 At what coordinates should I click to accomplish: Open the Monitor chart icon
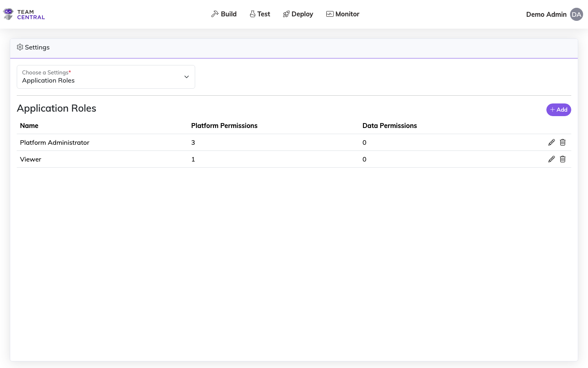[x=329, y=13]
